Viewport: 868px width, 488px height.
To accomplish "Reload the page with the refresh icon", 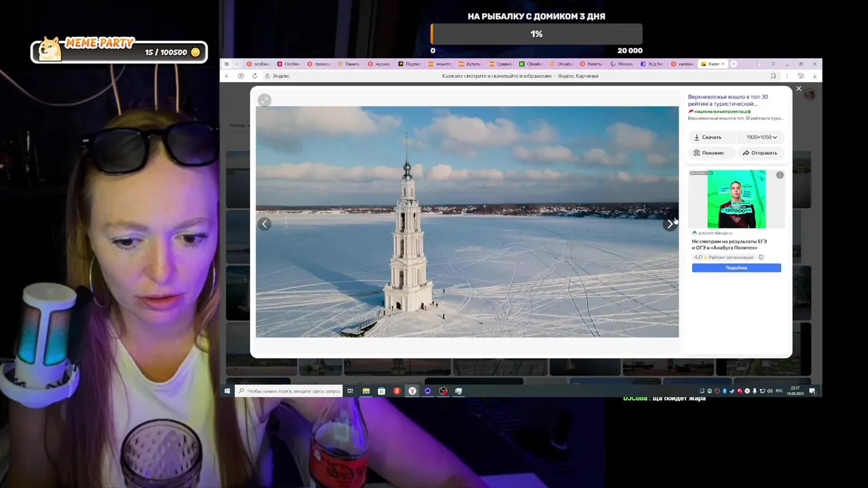I will click(254, 76).
